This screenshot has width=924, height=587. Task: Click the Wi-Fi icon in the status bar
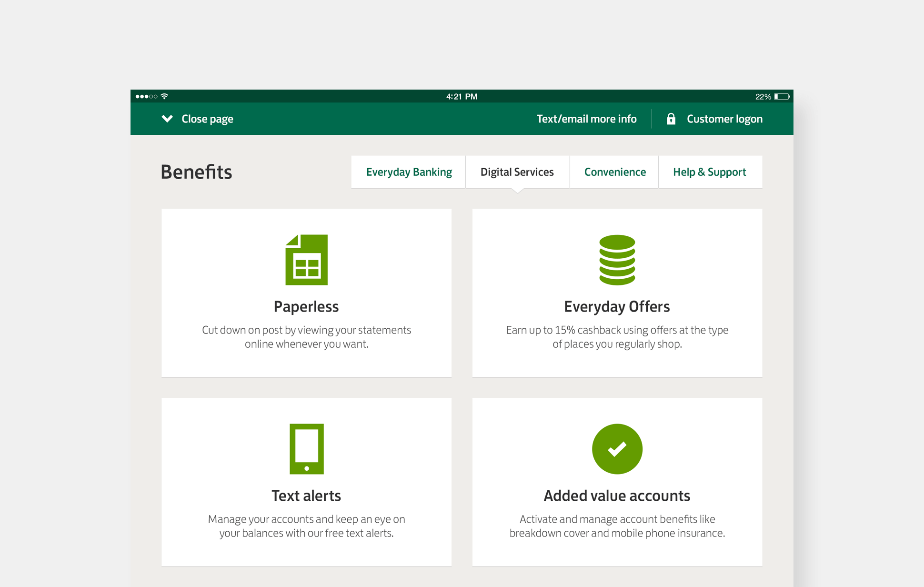pyautogui.click(x=164, y=96)
